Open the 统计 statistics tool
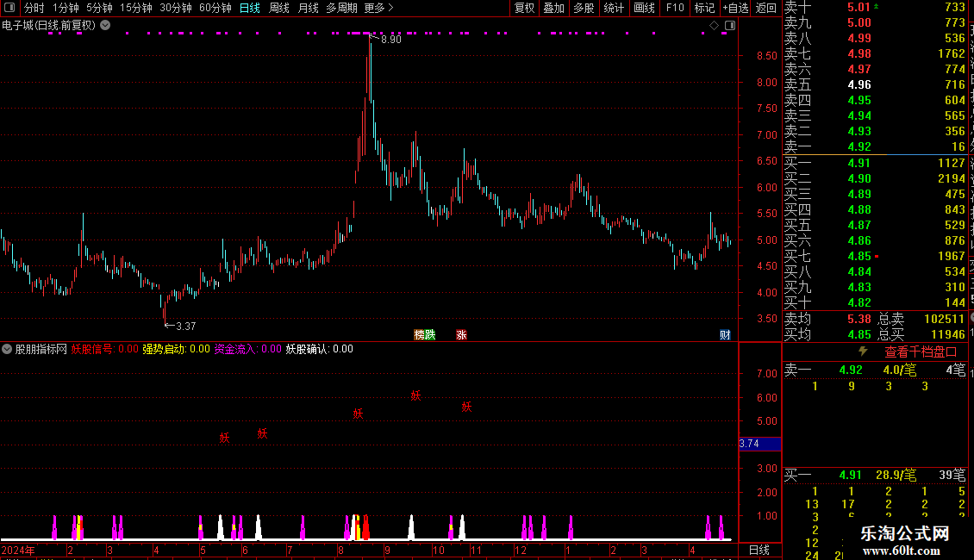The image size is (974, 560). tap(614, 8)
